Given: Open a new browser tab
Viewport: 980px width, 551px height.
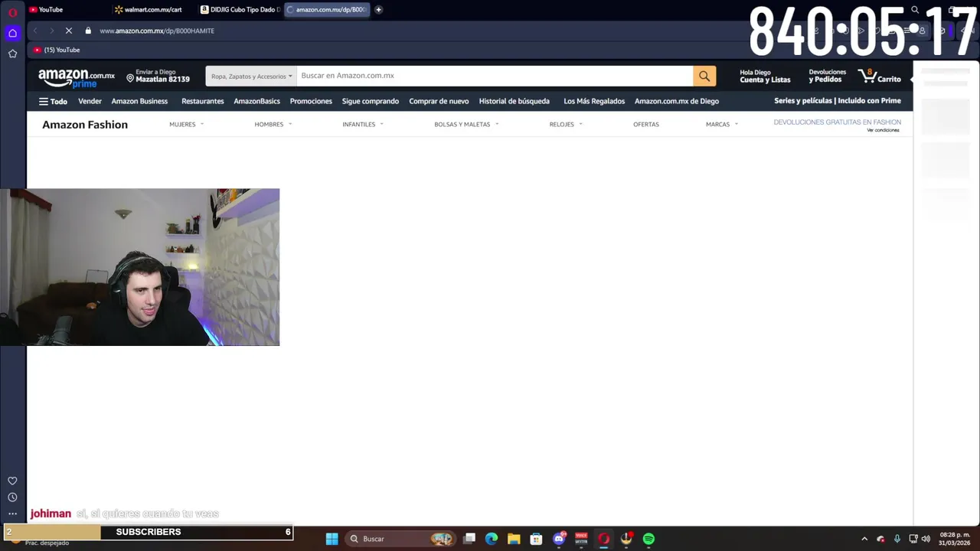Looking at the screenshot, I should pos(378,10).
